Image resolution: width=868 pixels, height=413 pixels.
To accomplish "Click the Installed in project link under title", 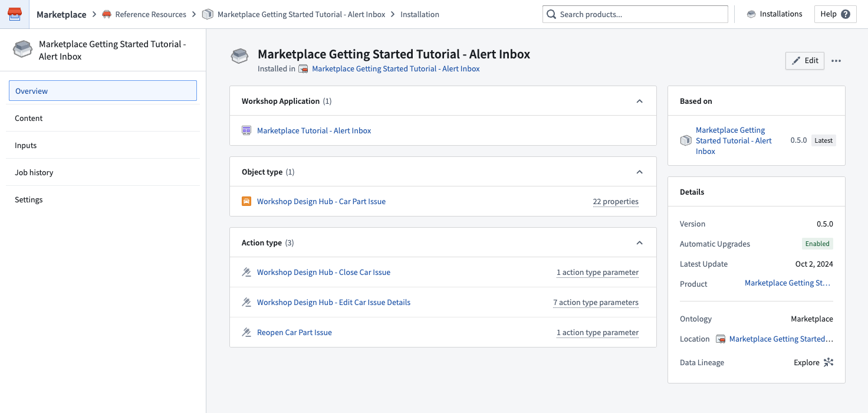I will (396, 69).
